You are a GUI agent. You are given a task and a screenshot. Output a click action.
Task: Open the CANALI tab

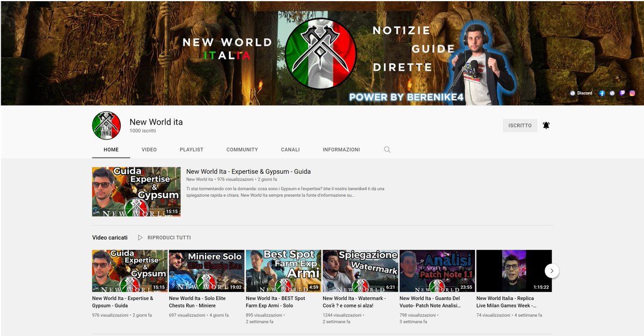(290, 150)
